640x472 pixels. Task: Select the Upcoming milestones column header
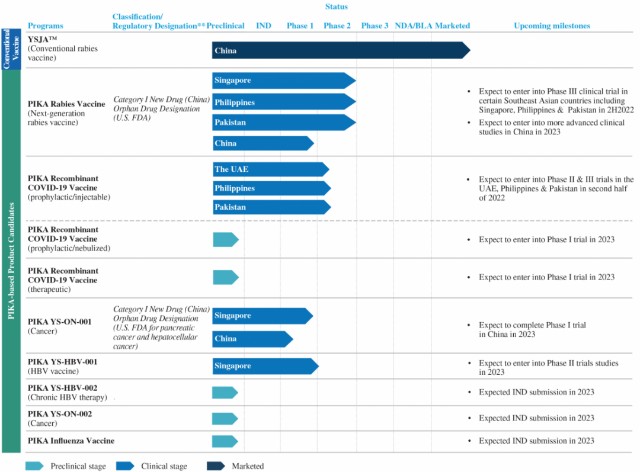[x=553, y=24]
